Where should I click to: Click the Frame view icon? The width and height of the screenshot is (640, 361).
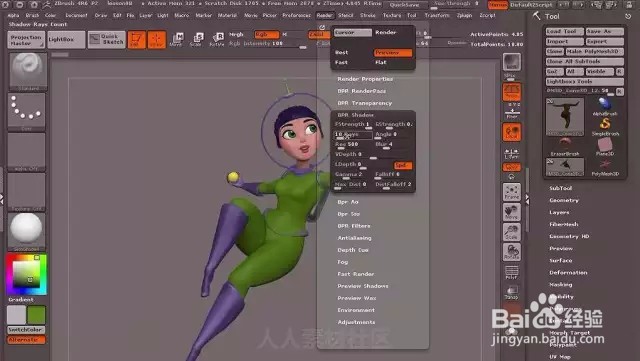[512, 192]
